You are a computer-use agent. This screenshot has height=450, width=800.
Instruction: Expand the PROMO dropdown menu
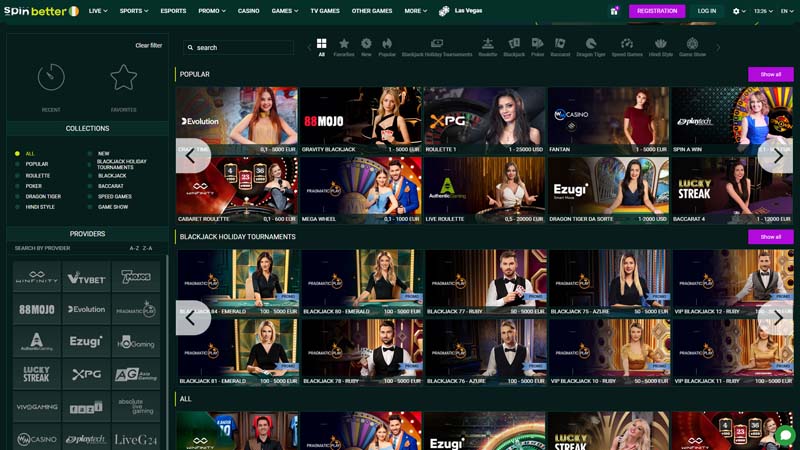[x=212, y=11]
